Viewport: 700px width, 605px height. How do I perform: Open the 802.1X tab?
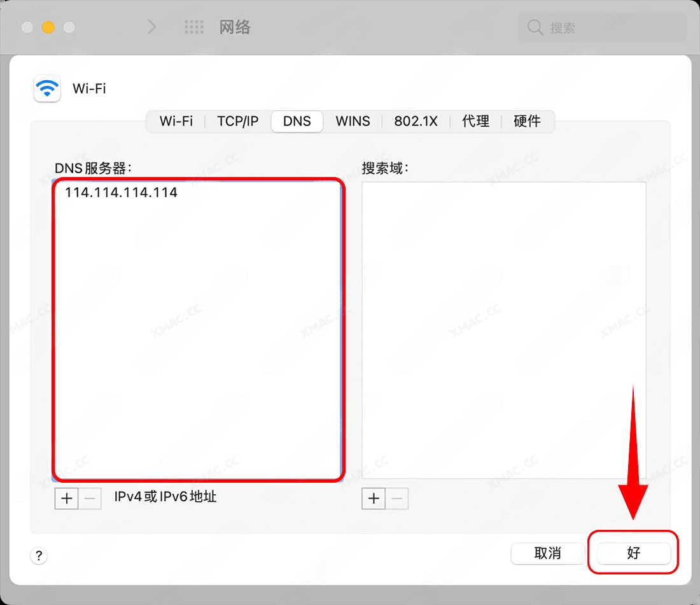pos(416,121)
